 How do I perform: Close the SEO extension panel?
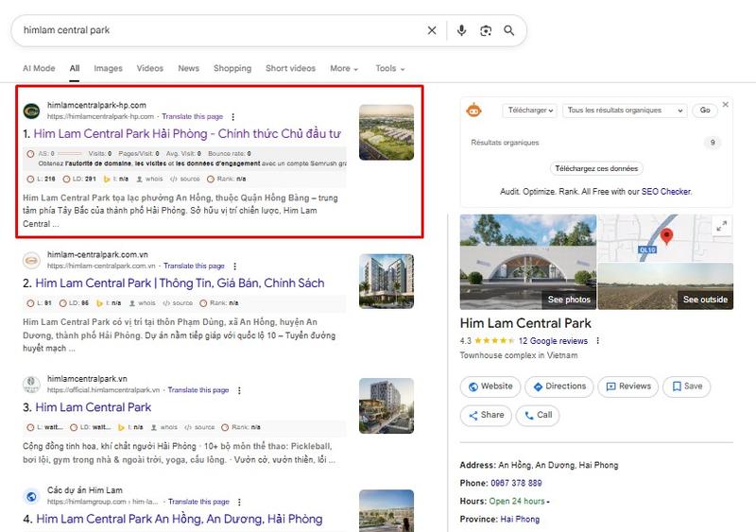coord(725,104)
